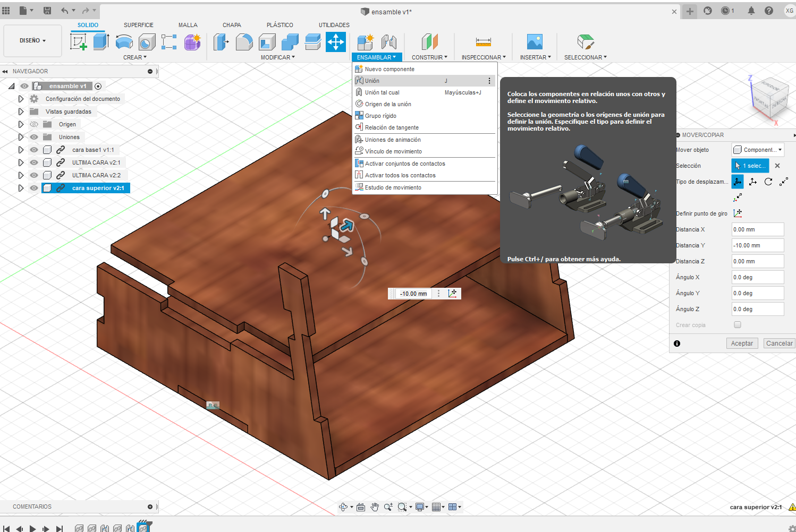796x532 pixels.
Task: Choose Grupo rígido from Ensamblar menu
Action: coord(380,116)
